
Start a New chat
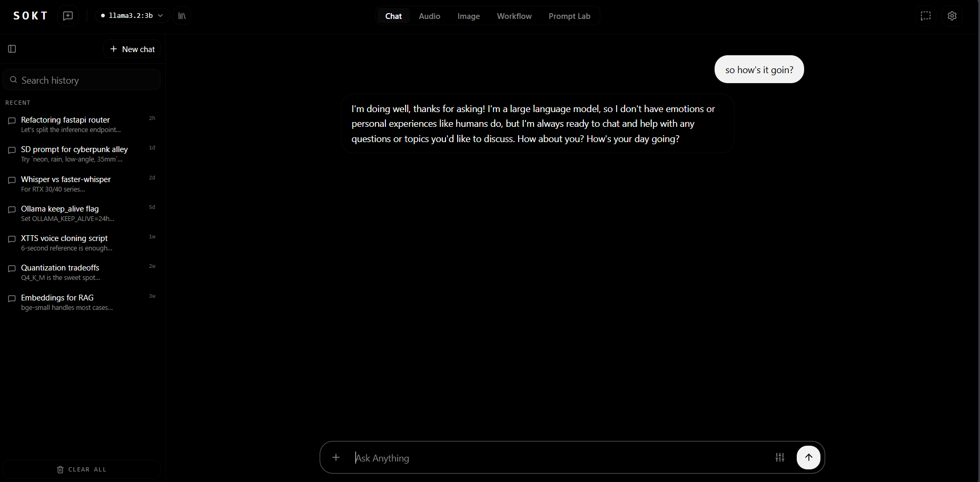tap(132, 49)
